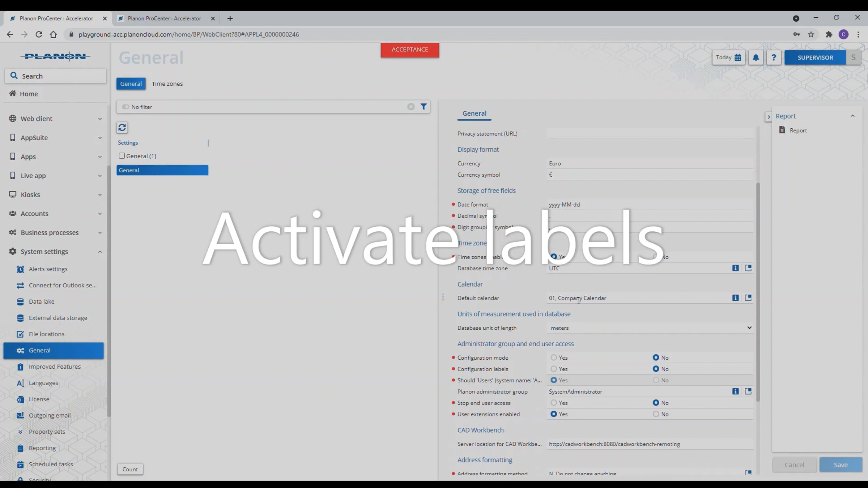Open License page
868x488 pixels.
[x=39, y=399]
